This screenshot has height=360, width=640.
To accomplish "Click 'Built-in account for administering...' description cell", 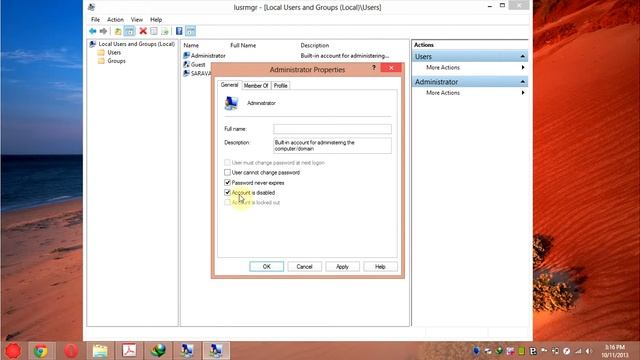I will click(345, 56).
